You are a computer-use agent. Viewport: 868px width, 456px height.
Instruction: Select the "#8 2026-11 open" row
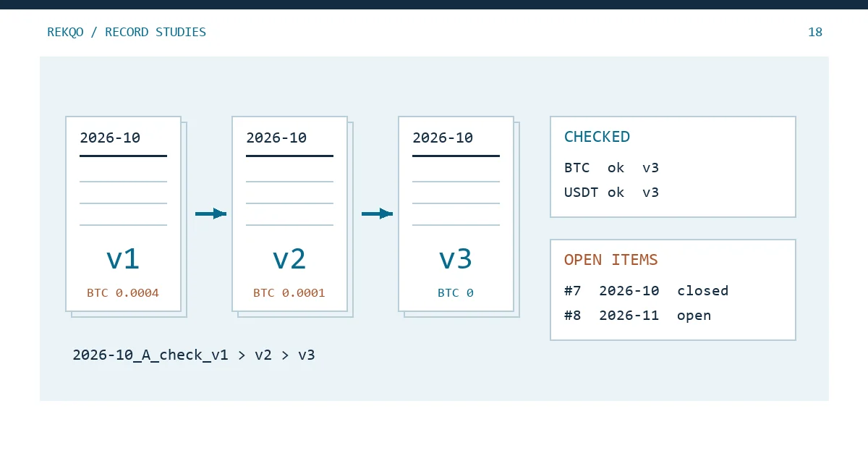pos(638,316)
